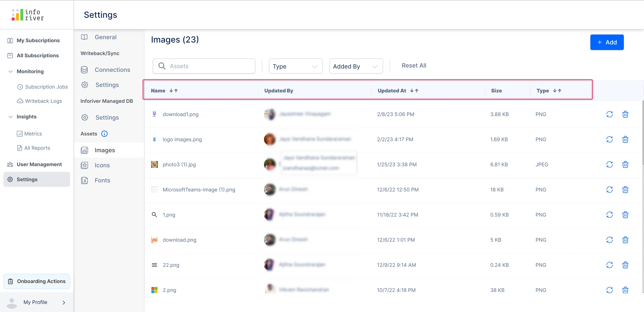This screenshot has width=644, height=312.
Task: Open the Type filter dropdown
Action: pyautogui.click(x=295, y=66)
